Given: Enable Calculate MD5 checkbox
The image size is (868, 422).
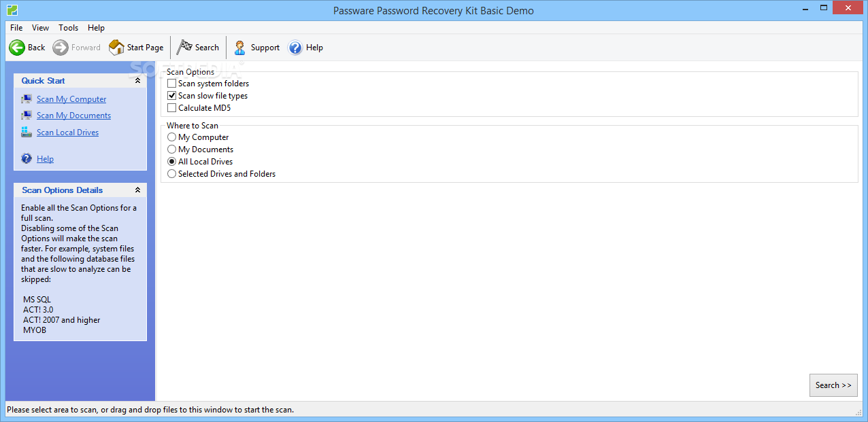Looking at the screenshot, I should pyautogui.click(x=172, y=107).
